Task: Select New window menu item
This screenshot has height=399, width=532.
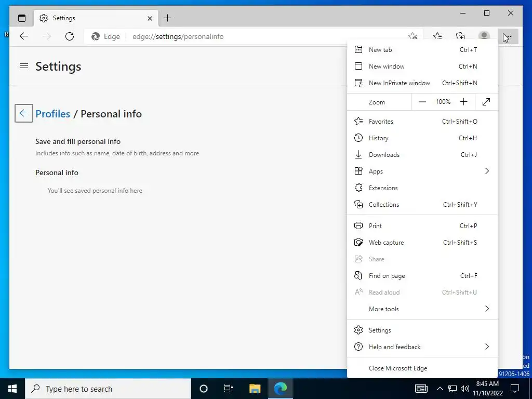Action: [x=422, y=66]
